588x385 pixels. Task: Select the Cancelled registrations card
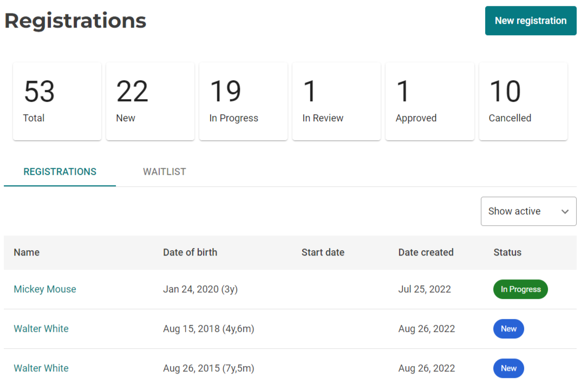coord(522,101)
